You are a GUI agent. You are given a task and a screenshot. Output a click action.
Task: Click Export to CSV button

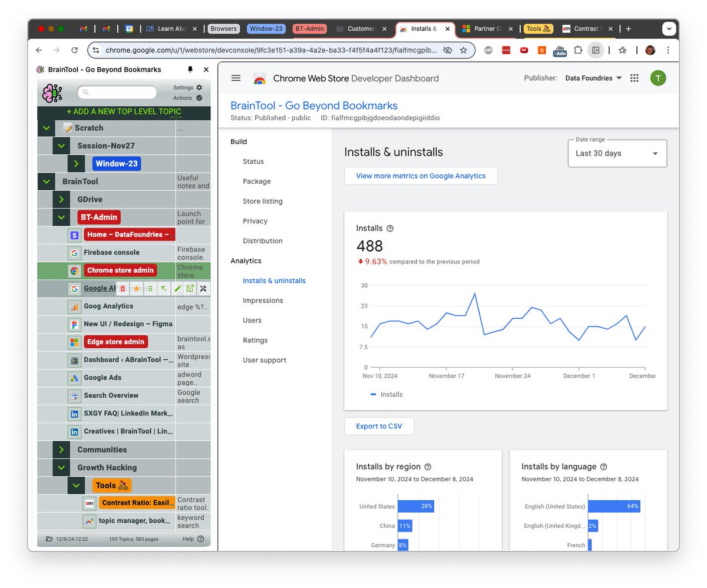pos(379,426)
